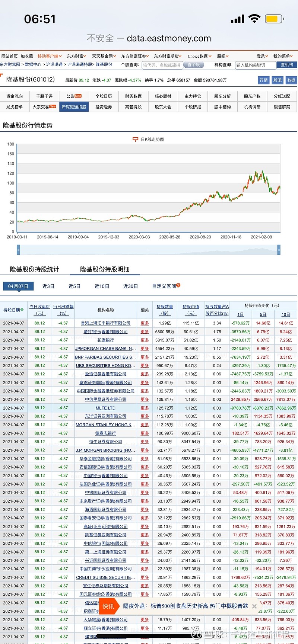Click the 快讯 news headline text
Viewport: 298px width, 644px height.
[x=186, y=606]
